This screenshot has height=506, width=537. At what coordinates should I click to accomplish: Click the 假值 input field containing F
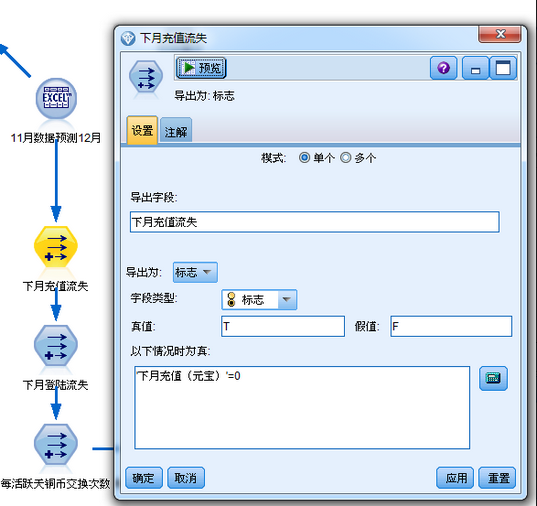pyautogui.click(x=451, y=326)
